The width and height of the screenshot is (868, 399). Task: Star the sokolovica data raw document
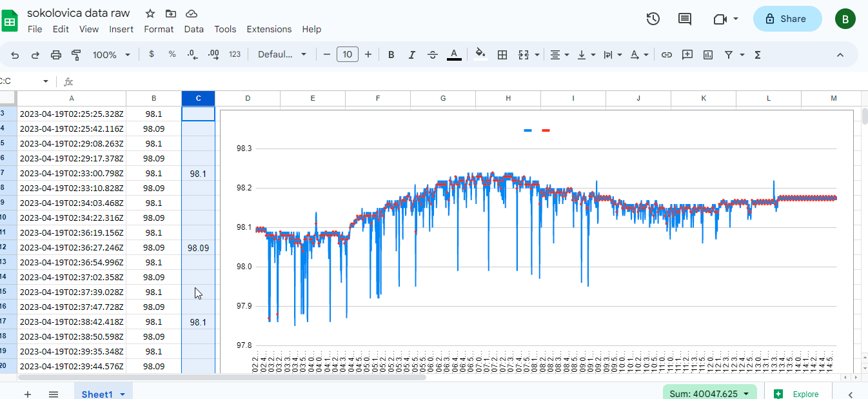[x=150, y=14]
